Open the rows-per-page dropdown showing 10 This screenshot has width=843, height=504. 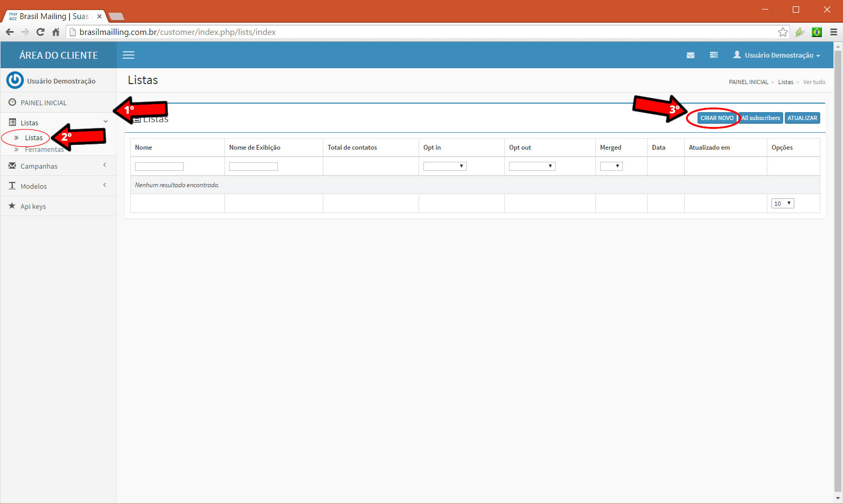point(783,204)
